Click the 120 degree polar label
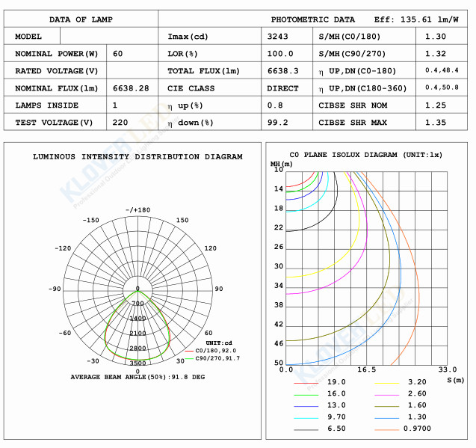Viewport: 476px width, 448px height. click(211, 248)
